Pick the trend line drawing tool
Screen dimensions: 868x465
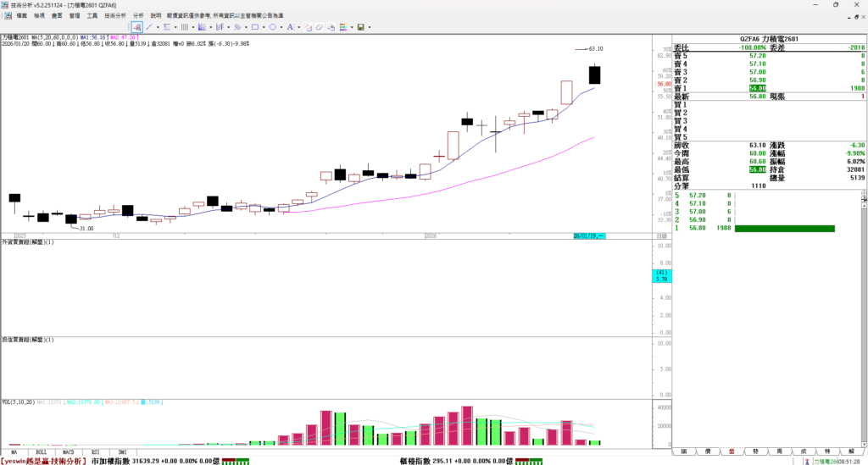[149, 27]
